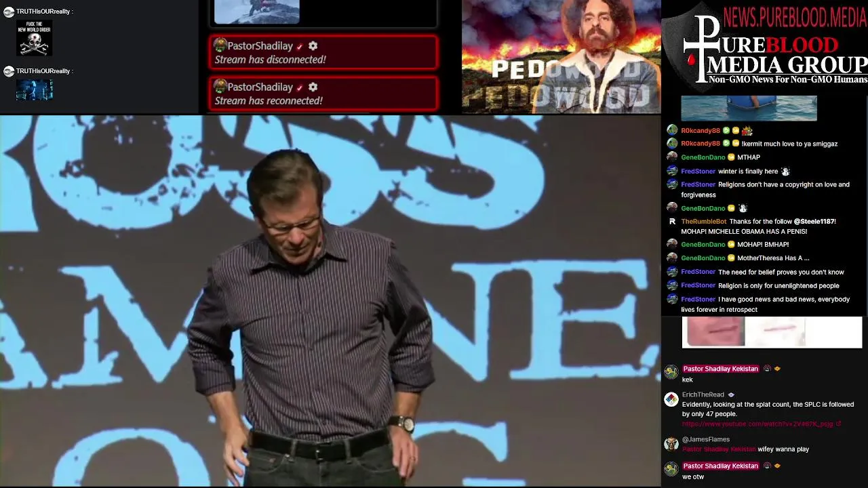Click the @Steele1187 mention in the follow message
This screenshot has height=488, width=868.
(814, 222)
